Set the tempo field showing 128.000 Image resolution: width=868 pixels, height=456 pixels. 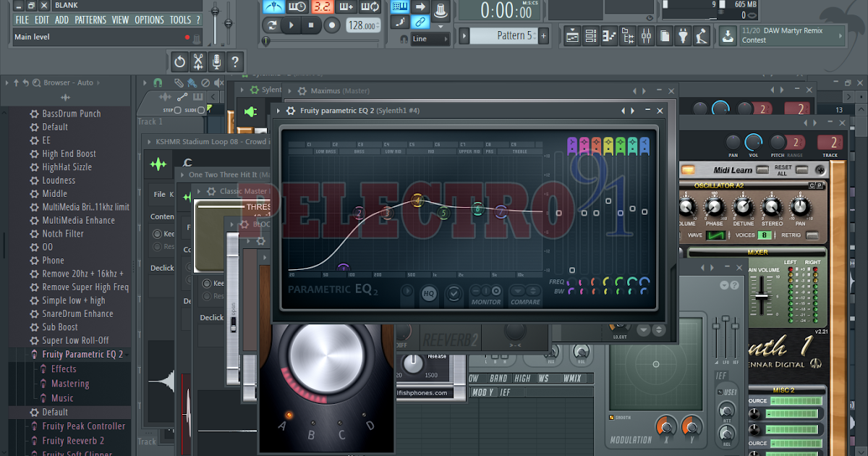[362, 25]
